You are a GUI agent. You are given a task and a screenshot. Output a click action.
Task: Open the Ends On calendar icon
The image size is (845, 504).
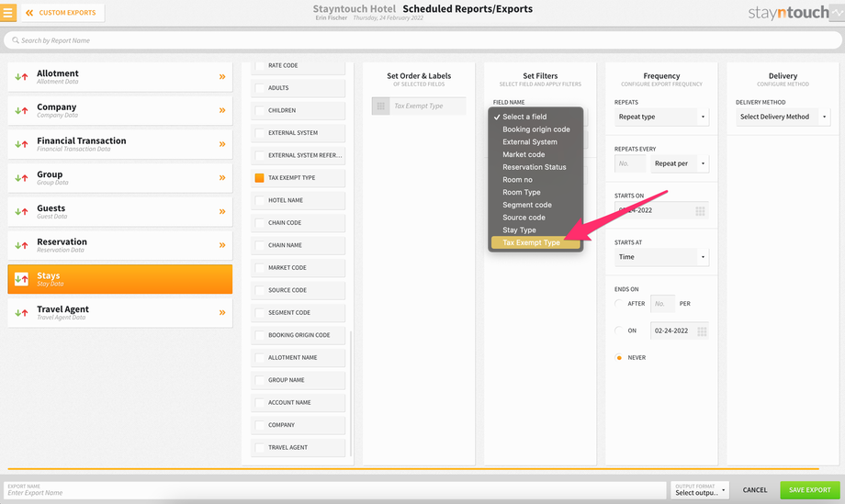pos(702,331)
